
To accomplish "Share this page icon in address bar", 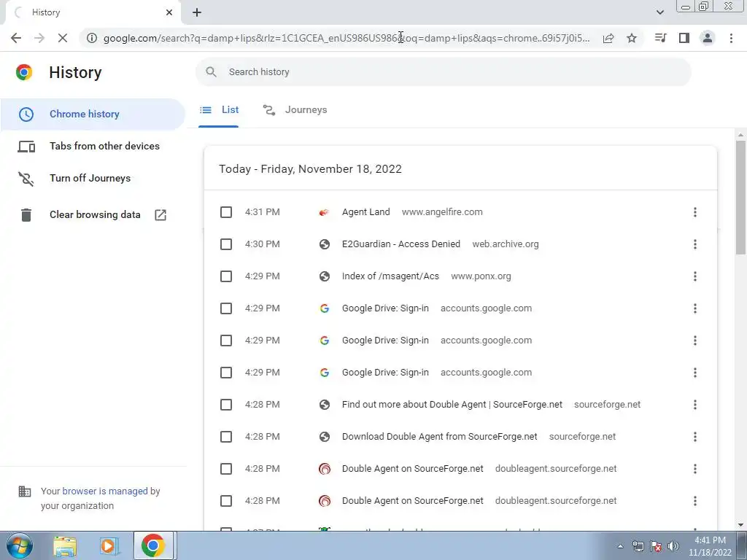I will (608, 38).
